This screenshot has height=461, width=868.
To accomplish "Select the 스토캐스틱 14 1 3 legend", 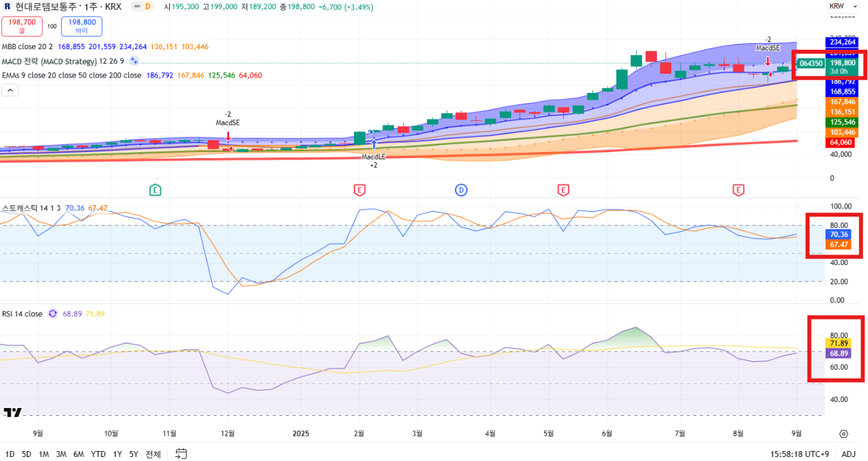I will 31,208.
